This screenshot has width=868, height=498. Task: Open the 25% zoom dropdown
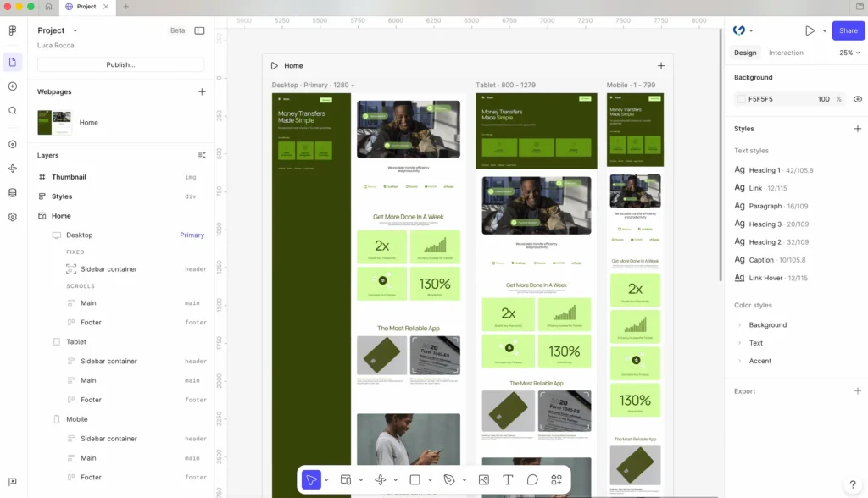click(x=849, y=53)
